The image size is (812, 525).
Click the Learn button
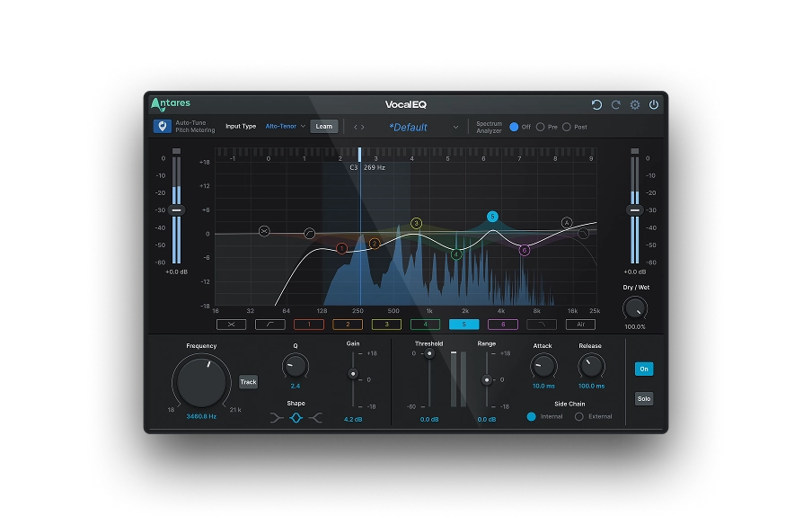[x=324, y=127]
